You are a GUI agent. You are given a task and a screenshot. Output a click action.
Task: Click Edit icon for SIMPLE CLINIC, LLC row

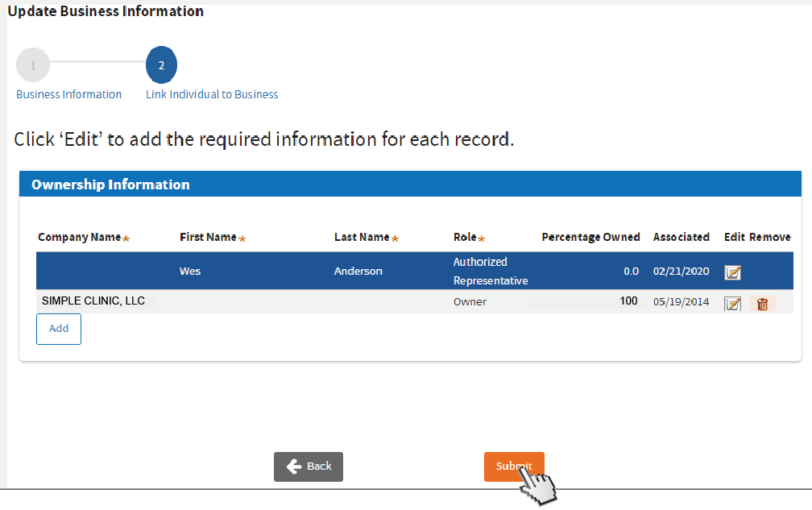pos(732,304)
